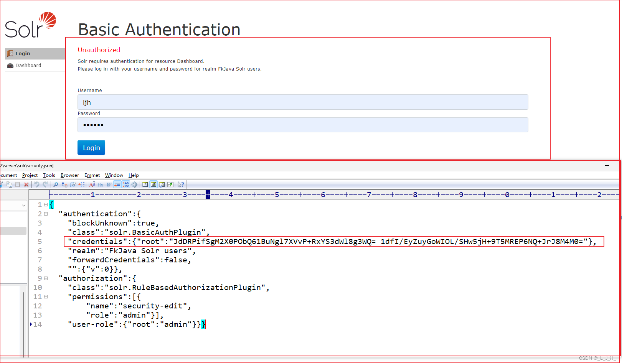Screen dimensions: 622x364
Task: Click the "class":"solr.BasicAuthPlugin" line
Action: pos(139,232)
